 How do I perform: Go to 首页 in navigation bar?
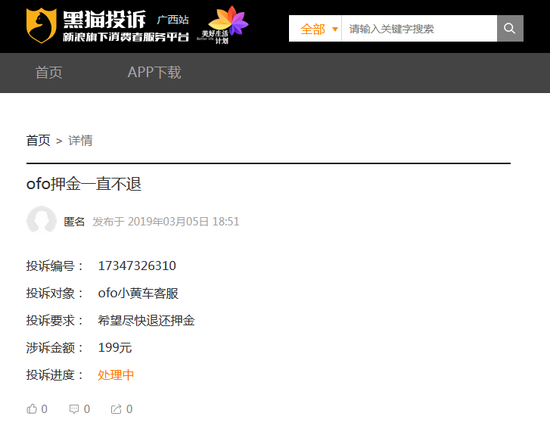49,73
